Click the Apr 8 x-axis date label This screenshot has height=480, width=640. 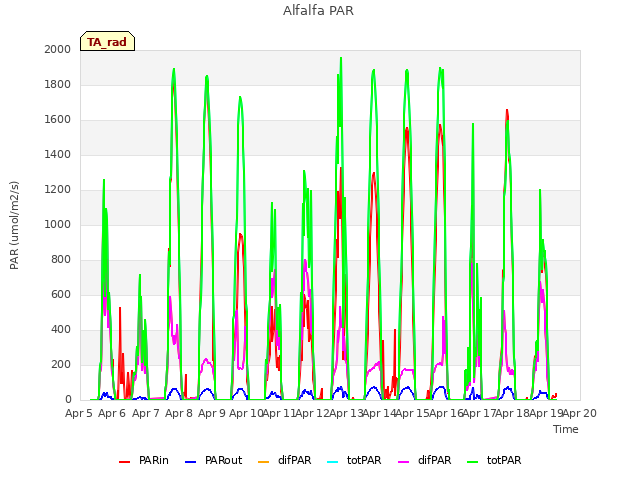(179, 413)
